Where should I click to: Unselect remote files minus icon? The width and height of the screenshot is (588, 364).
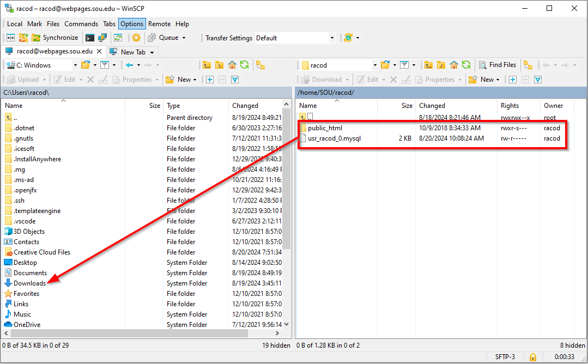click(525, 80)
